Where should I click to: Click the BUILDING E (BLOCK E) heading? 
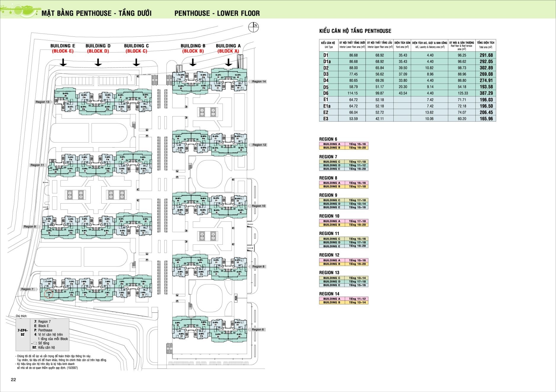63,48
